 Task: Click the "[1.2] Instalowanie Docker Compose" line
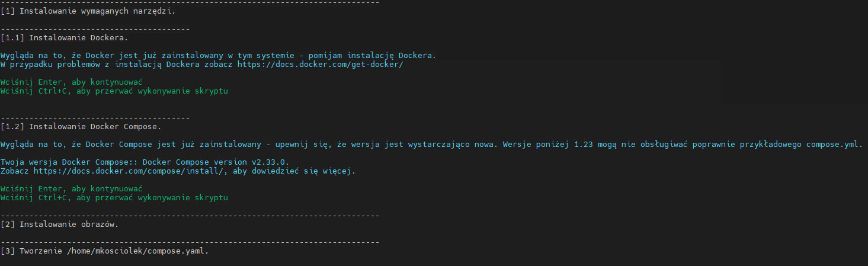[81, 126]
